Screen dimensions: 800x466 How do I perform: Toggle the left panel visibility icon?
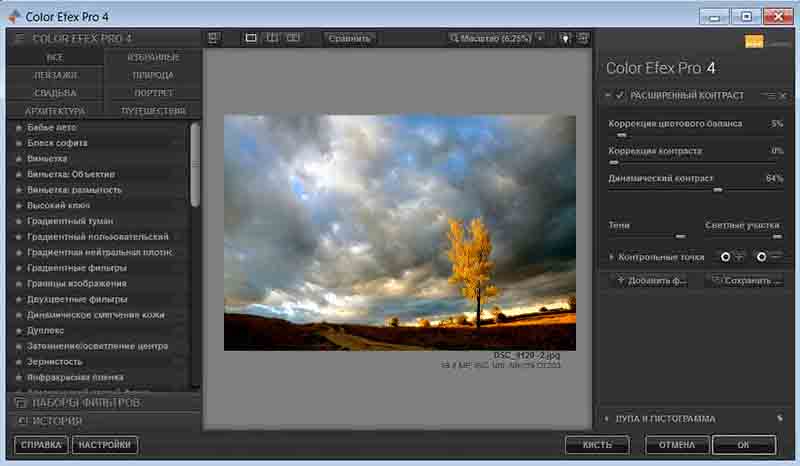(214, 38)
